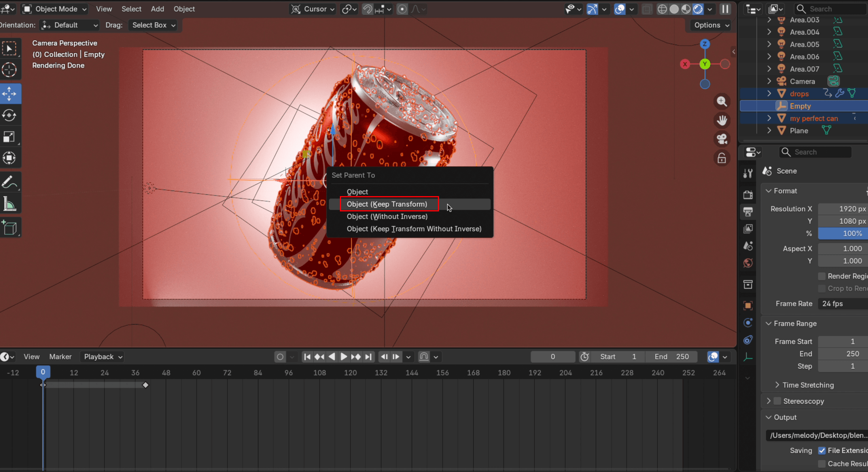Select the Measure tool

point(9,204)
